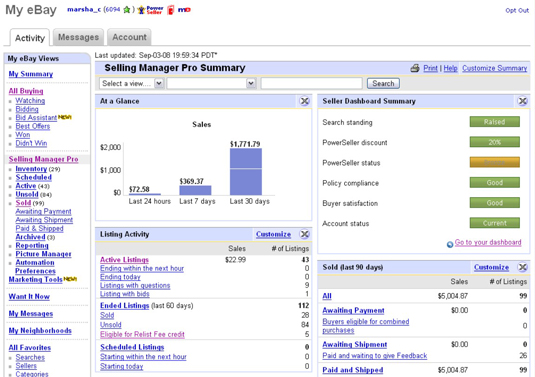Click the Search button
The height and width of the screenshot is (377, 535).
click(383, 83)
